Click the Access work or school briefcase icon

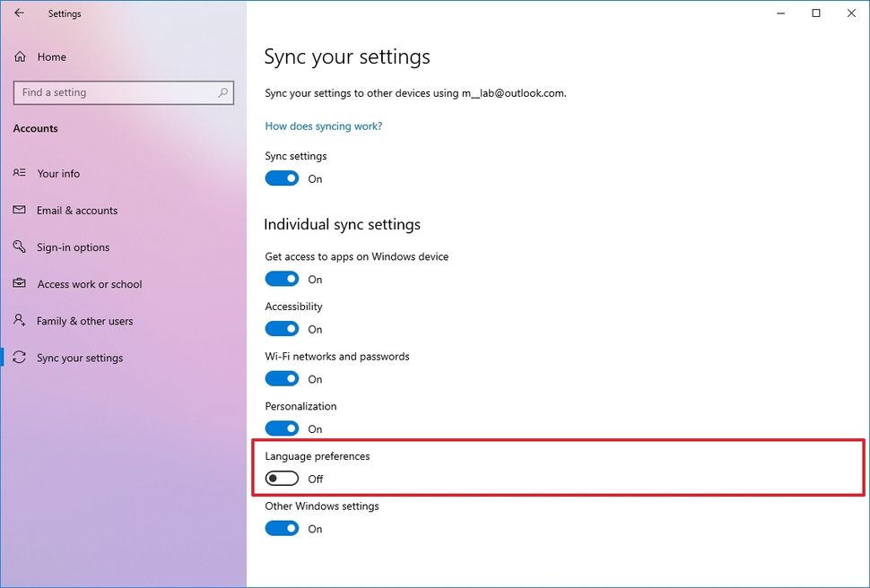coord(20,283)
